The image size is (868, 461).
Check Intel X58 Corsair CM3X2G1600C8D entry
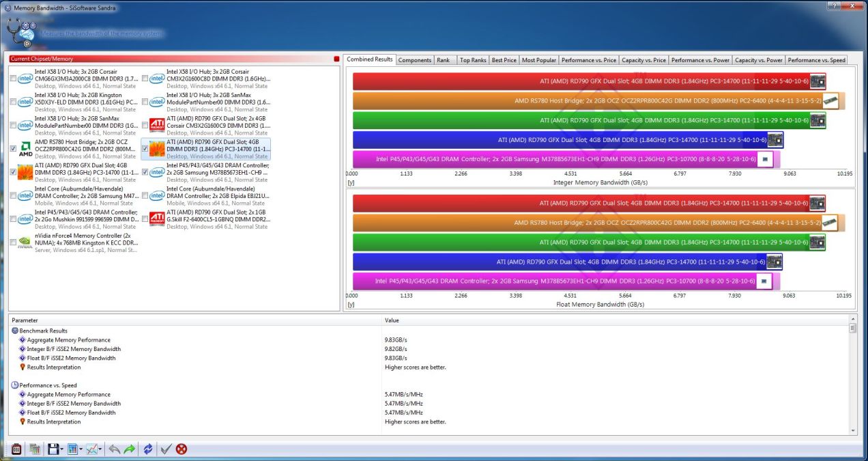tap(145, 78)
